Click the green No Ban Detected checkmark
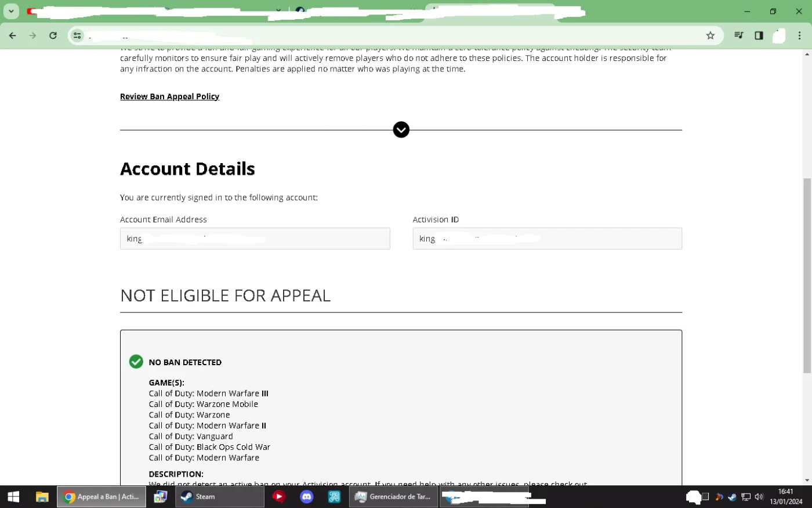The width and height of the screenshot is (812, 508). pos(136,362)
